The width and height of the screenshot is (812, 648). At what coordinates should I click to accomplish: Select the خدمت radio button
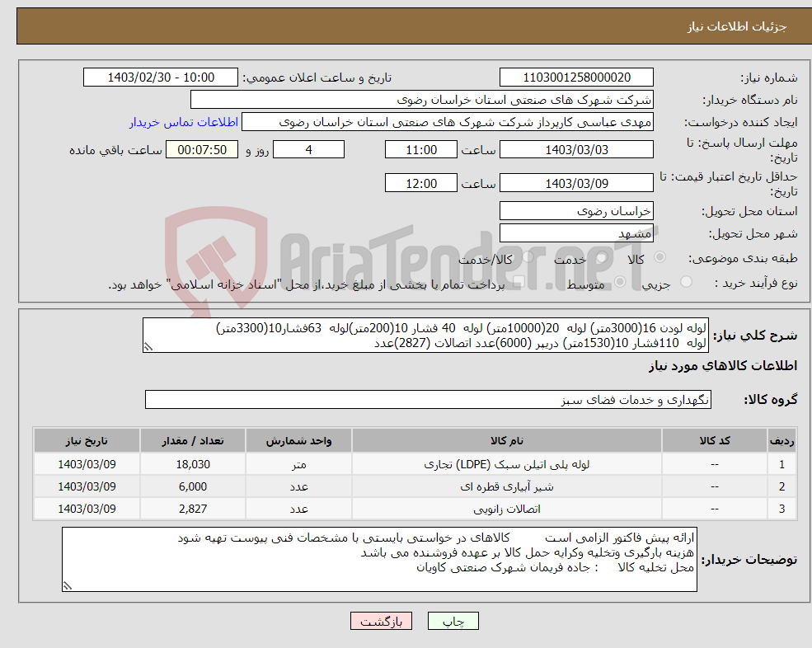pos(602,257)
